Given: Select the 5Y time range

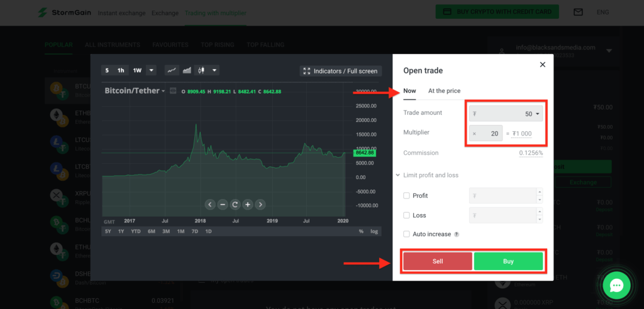Looking at the screenshot, I should (x=108, y=232).
